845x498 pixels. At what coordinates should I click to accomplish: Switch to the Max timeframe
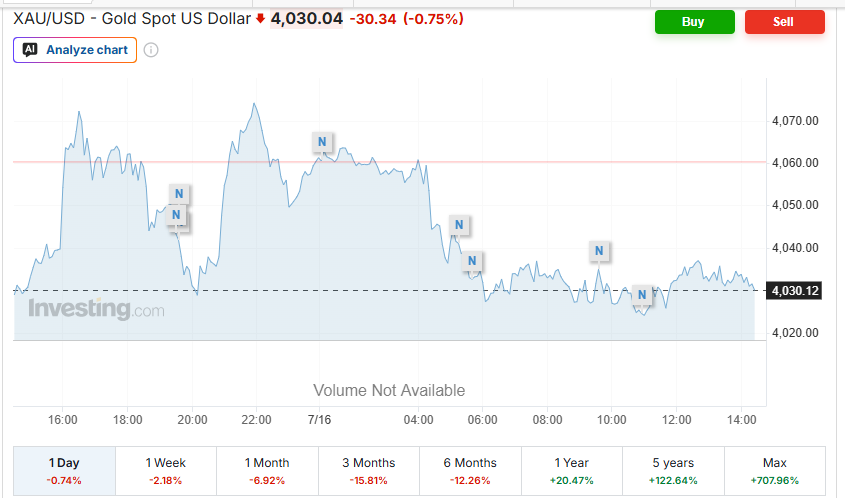[775, 471]
